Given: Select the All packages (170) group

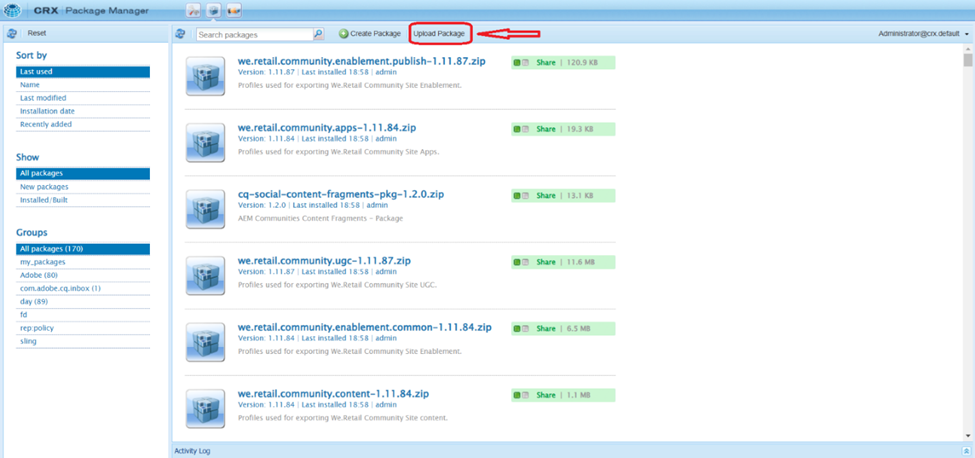Looking at the screenshot, I should (83, 249).
